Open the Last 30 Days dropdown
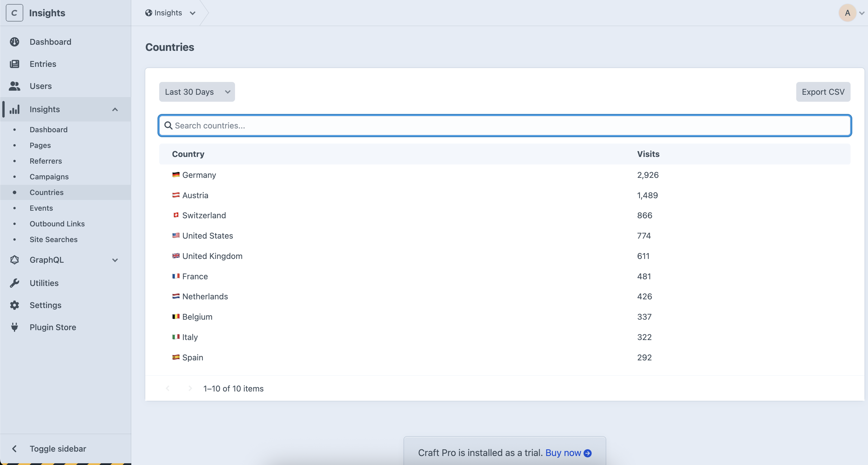Viewport: 868px width, 465px height. click(197, 92)
